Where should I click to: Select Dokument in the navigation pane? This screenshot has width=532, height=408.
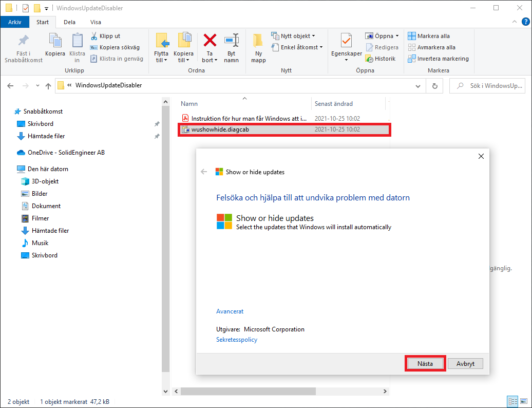coord(46,206)
